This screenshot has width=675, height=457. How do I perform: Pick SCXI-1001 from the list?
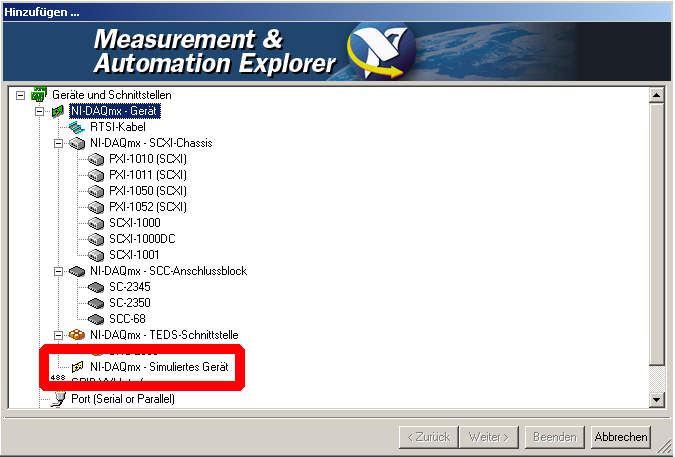(x=134, y=255)
